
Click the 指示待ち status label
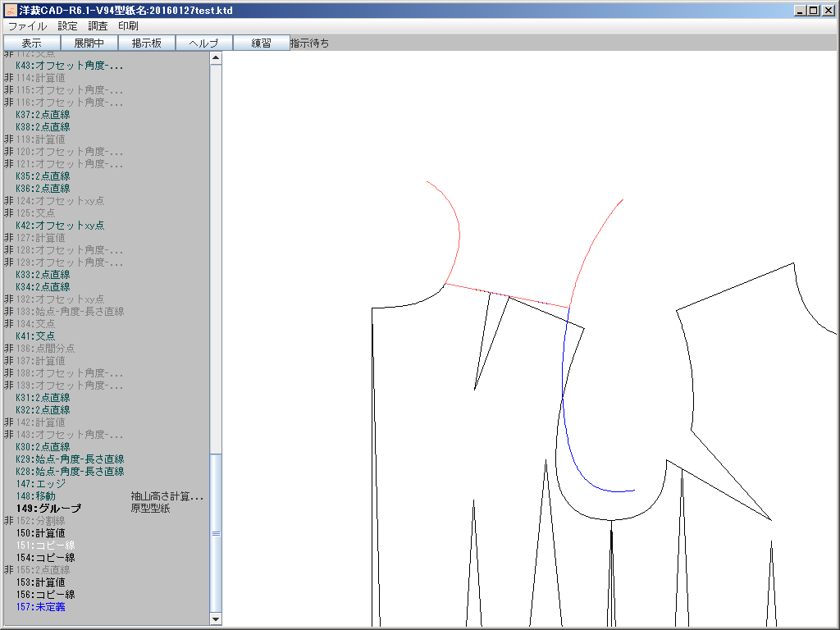coord(309,43)
